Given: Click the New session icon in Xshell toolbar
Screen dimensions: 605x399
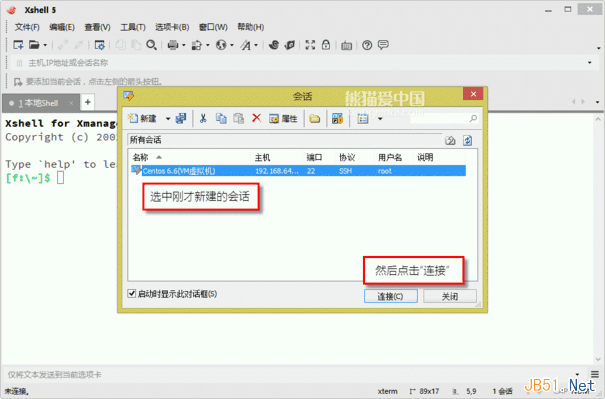Looking at the screenshot, I should tap(18, 45).
